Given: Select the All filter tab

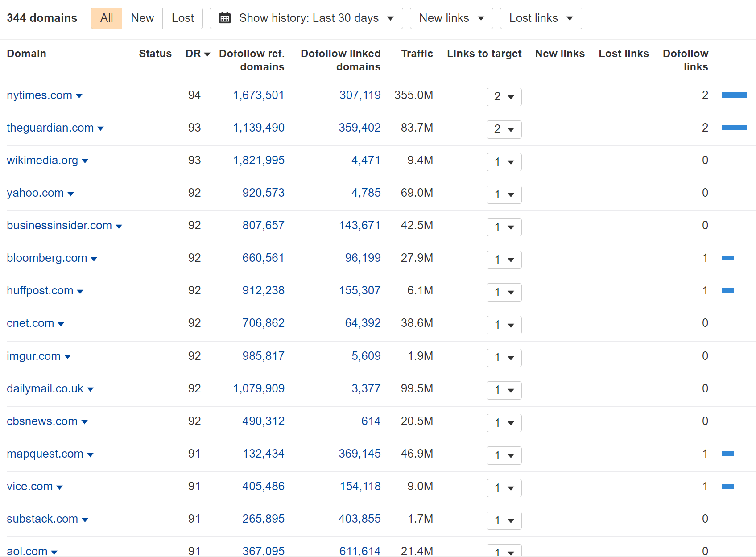Looking at the screenshot, I should pos(107,18).
